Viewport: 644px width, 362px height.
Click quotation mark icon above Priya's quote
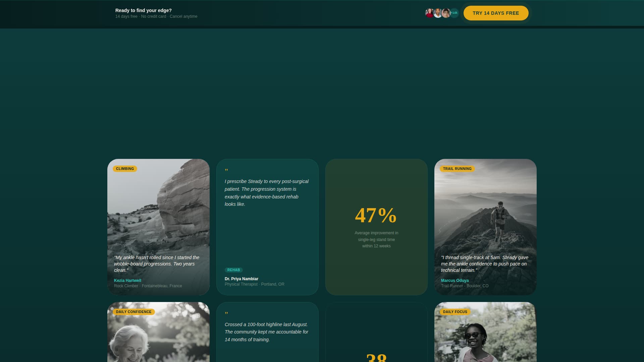click(226, 171)
